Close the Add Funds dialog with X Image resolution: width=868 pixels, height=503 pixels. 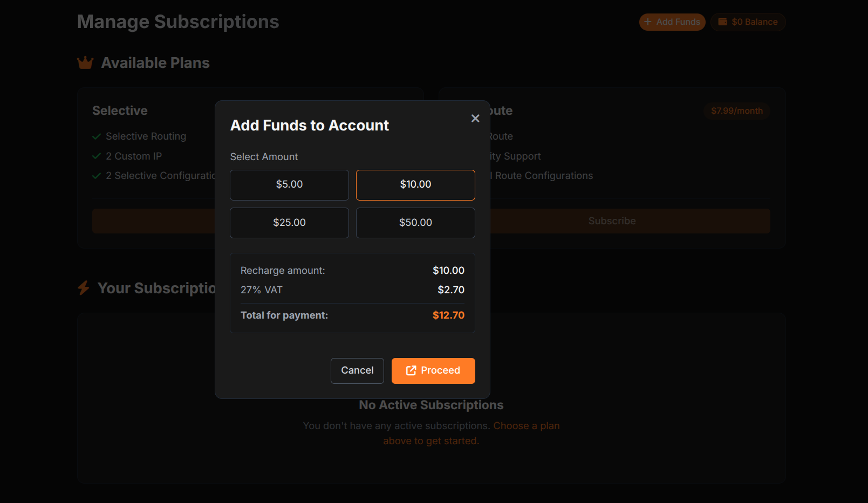click(x=475, y=118)
